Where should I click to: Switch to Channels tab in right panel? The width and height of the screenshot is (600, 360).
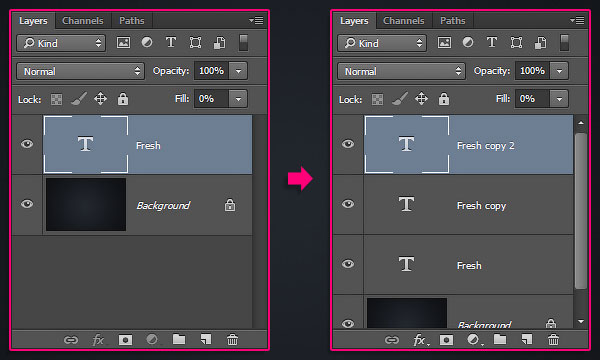[x=404, y=21]
